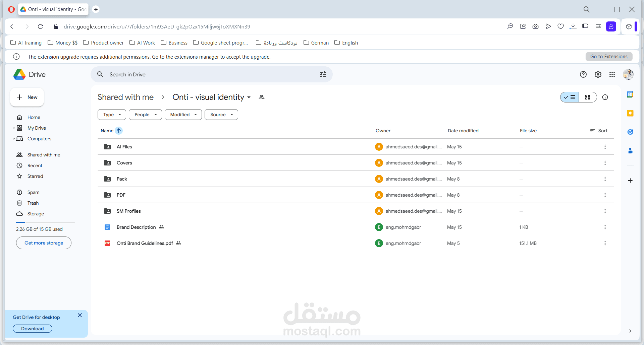Select the Covers folder
This screenshot has height=345, width=644.
click(x=356, y=163)
